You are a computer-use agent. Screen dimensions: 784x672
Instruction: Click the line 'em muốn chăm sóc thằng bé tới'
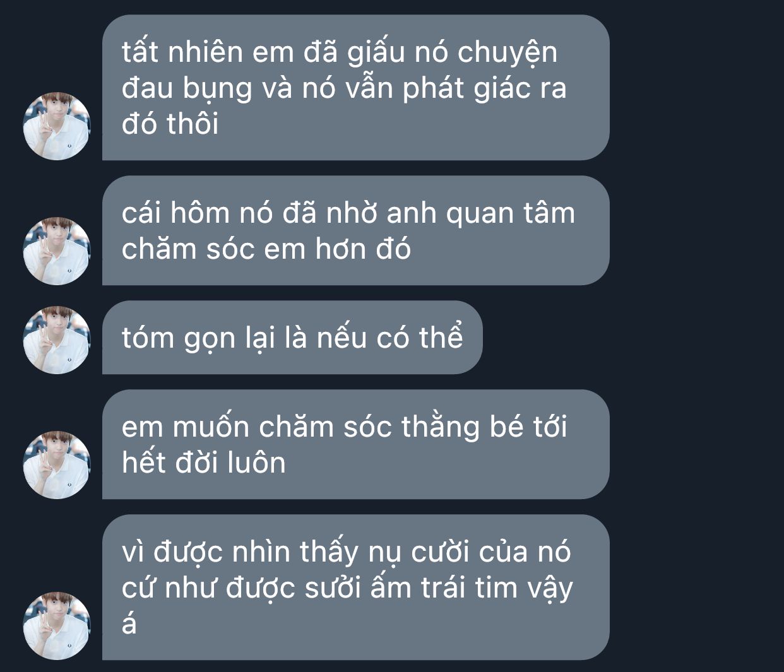point(344,427)
